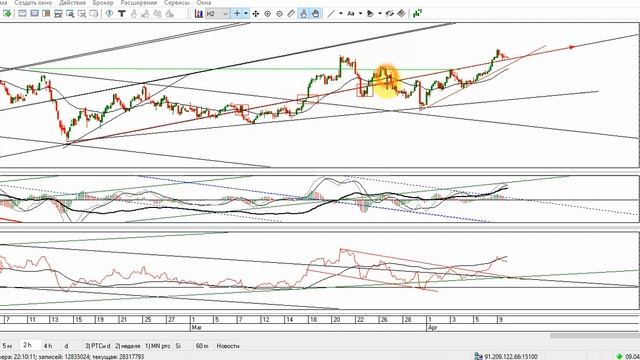Screen dimensions: 640x360
Task: Switch to the 3) РТСи d tab
Action: 98,346
